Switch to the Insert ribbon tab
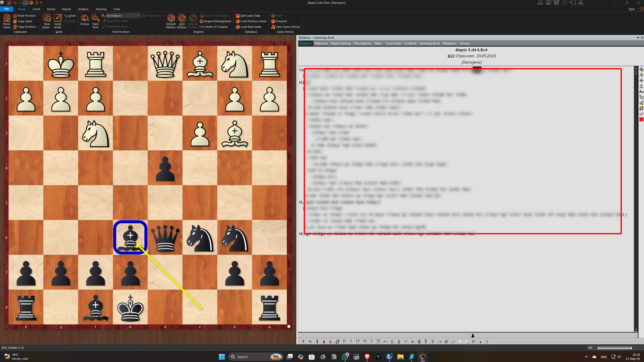The width and height of the screenshot is (644, 362). [x=36, y=9]
